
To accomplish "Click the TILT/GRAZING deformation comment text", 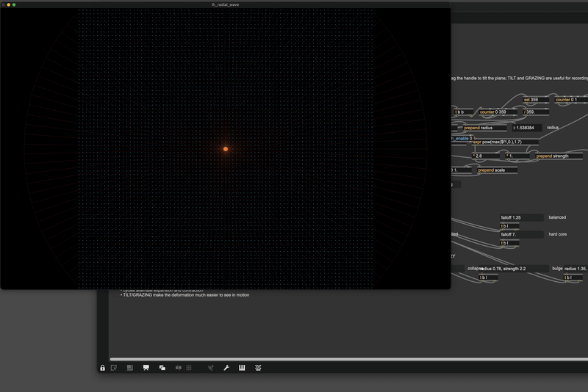I will click(x=185, y=295).
